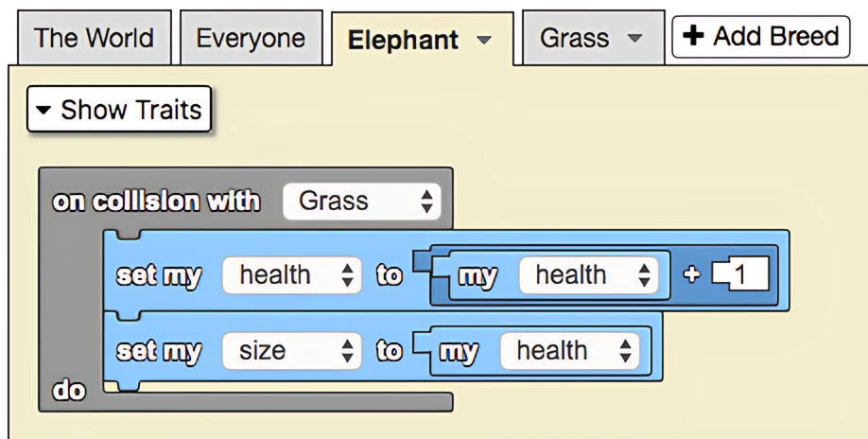868x439 pixels.
Task: Open the Grass tab dropdown arrow
Action: 634,40
